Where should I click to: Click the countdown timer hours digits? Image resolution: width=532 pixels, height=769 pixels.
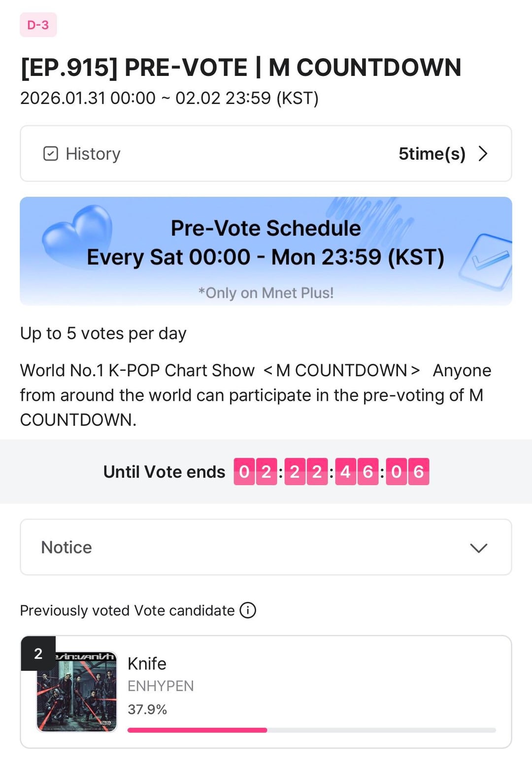click(x=305, y=472)
